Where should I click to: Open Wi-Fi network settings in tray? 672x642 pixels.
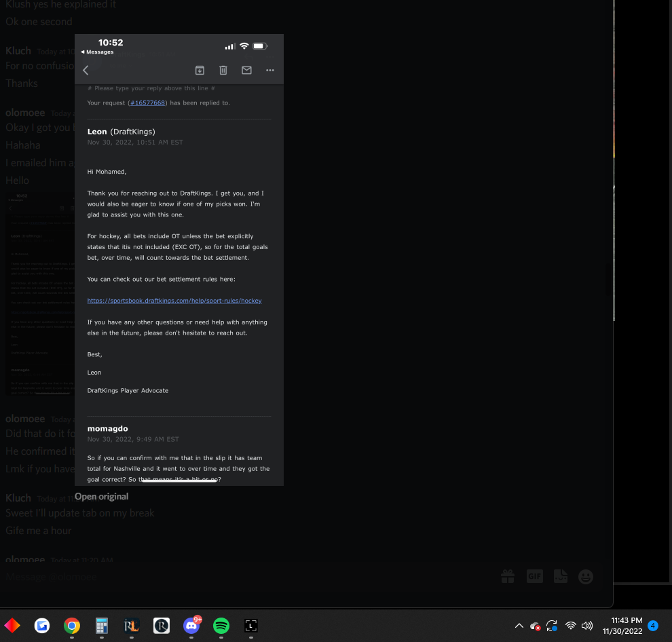click(x=570, y=626)
